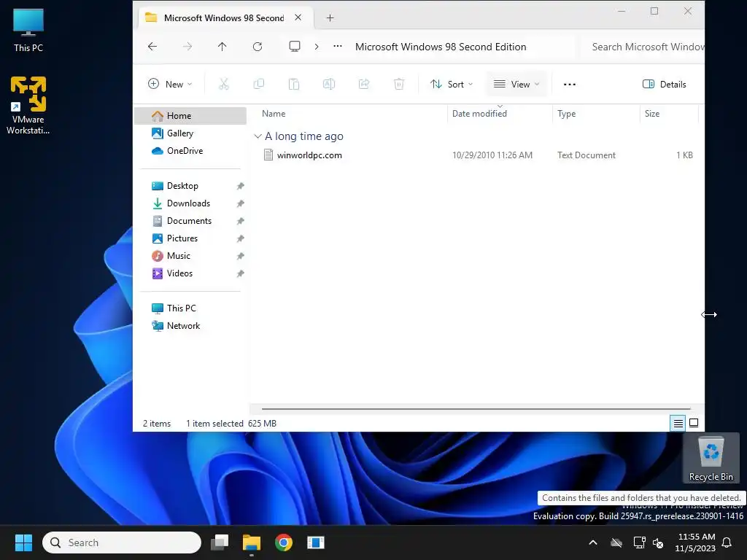The width and height of the screenshot is (747, 560).
Task: Show hidden path segments with the address bar ellipsis
Action: point(337,46)
